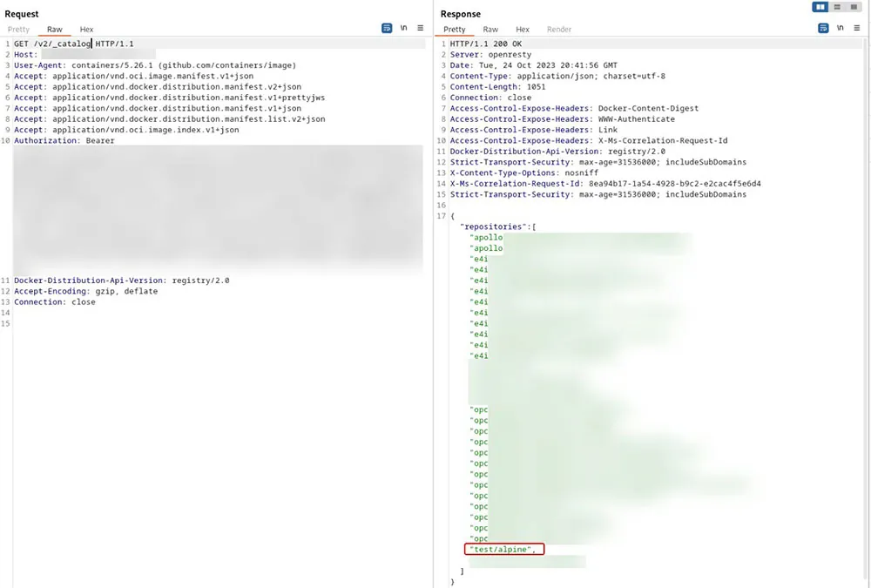Select top-bottom split layout icon
Screen dimensions: 871x588
pyautogui.click(x=837, y=7)
